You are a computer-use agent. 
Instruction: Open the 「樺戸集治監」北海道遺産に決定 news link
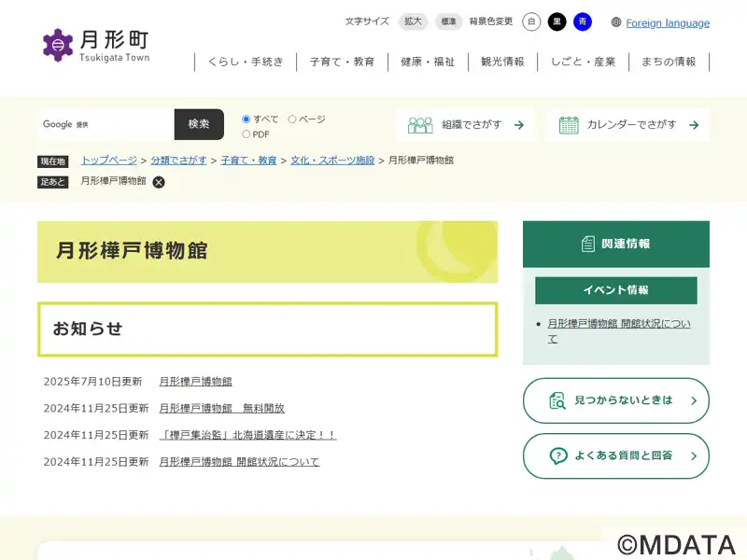coord(247,435)
